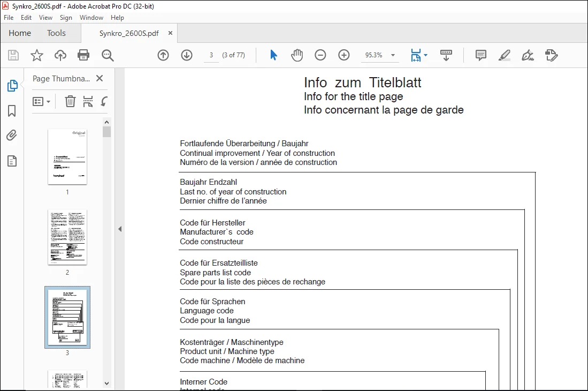This screenshot has height=391, width=588.
Task: Open the Help menu
Action: pyautogui.click(x=117, y=18)
